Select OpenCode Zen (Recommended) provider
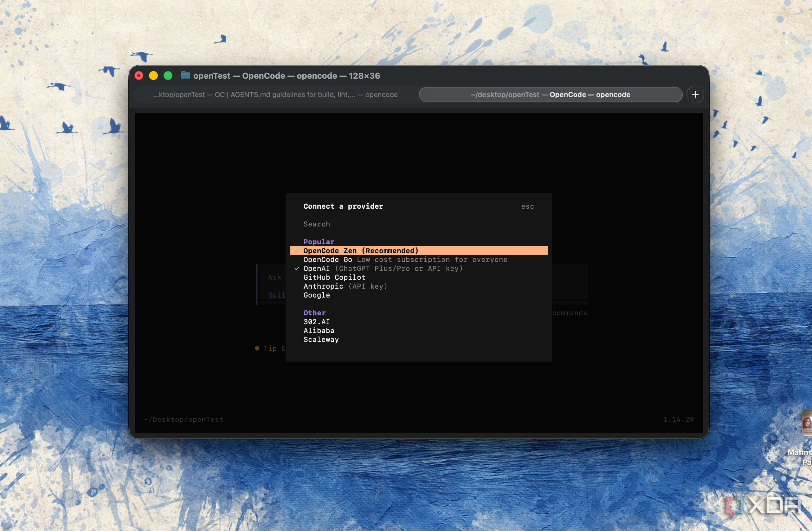This screenshot has height=531, width=812. coord(419,251)
